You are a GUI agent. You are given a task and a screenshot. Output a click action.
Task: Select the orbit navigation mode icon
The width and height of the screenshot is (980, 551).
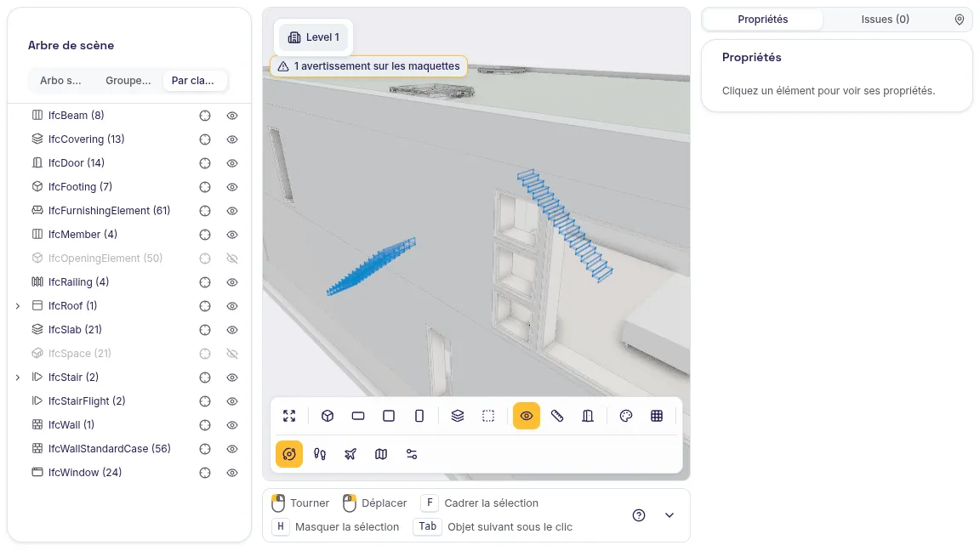coord(289,454)
